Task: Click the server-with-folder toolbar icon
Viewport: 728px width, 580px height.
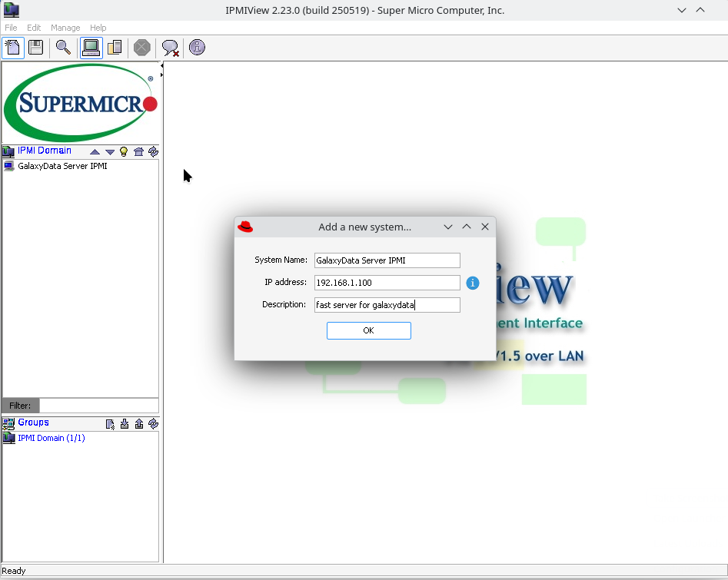Action: pos(115,48)
